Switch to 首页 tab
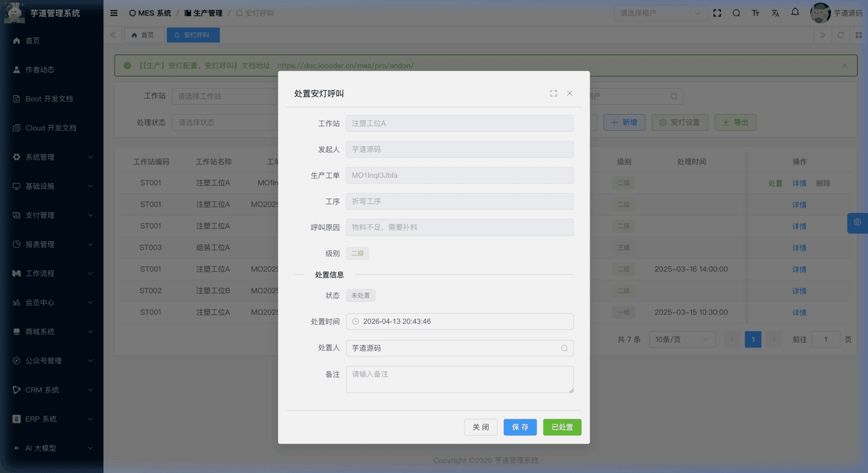The image size is (868, 473). point(143,35)
